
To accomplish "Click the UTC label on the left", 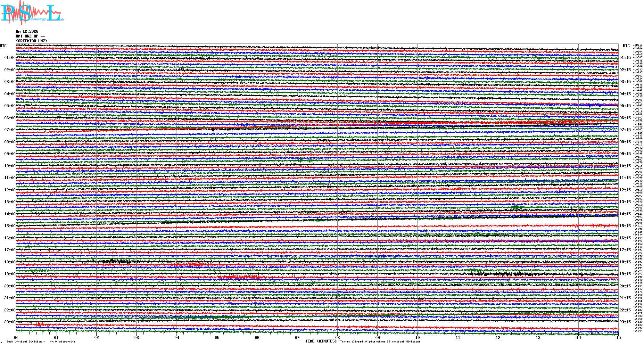I will 3,46.
